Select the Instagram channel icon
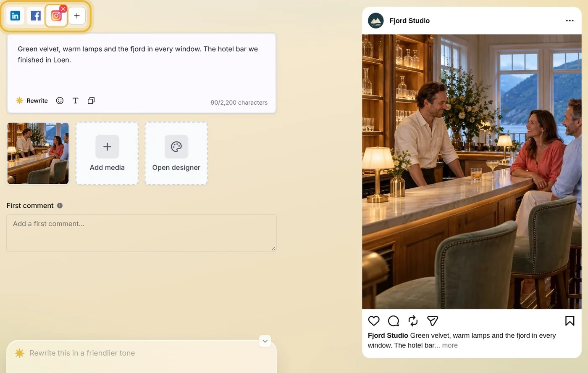This screenshot has height=373, width=588. [x=56, y=16]
